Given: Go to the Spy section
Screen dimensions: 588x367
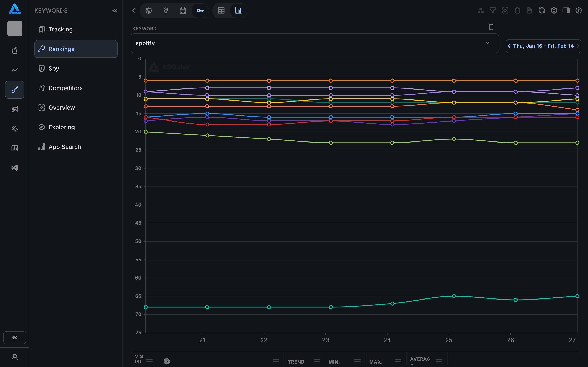Looking at the screenshot, I should [x=54, y=69].
